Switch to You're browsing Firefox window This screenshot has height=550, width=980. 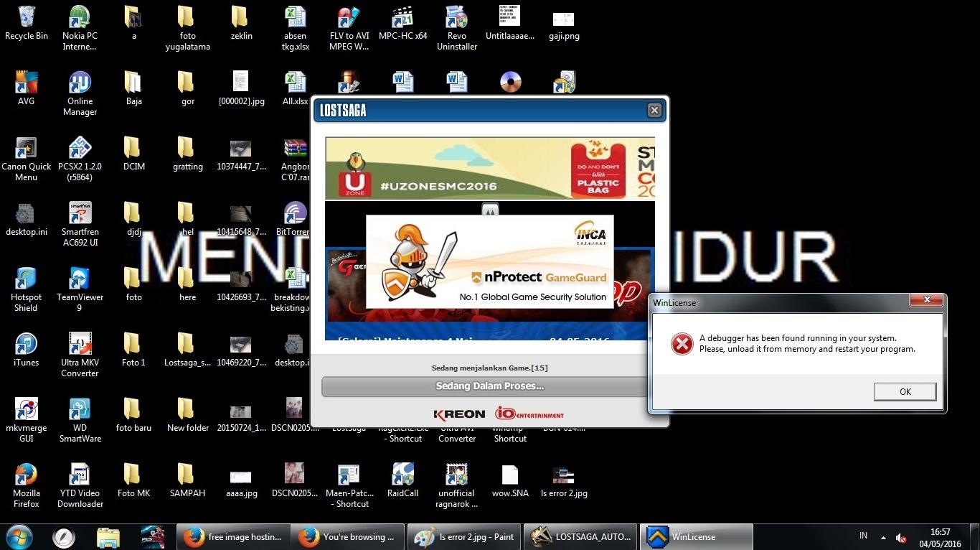[348, 536]
